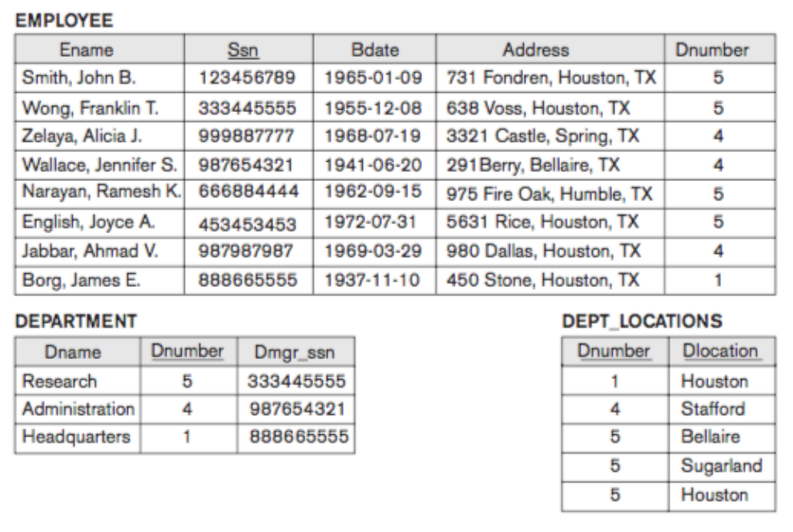Select the Dlocation column header
This screenshot has width=793, height=532.
(x=720, y=352)
